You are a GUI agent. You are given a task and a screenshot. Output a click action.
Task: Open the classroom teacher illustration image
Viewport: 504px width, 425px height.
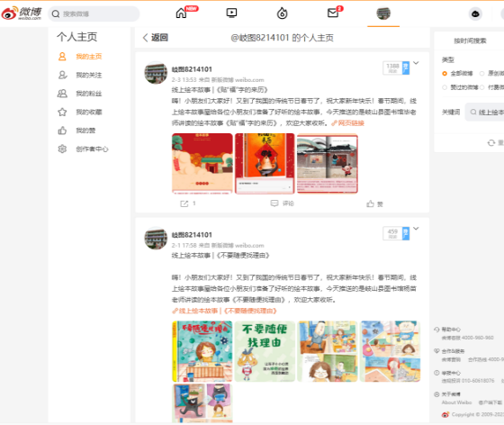click(x=328, y=351)
